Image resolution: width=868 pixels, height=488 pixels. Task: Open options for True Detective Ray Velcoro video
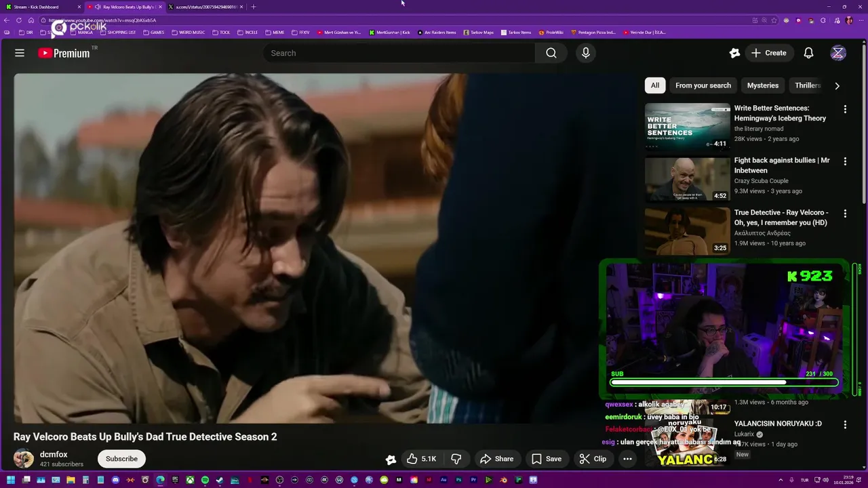[x=845, y=213]
